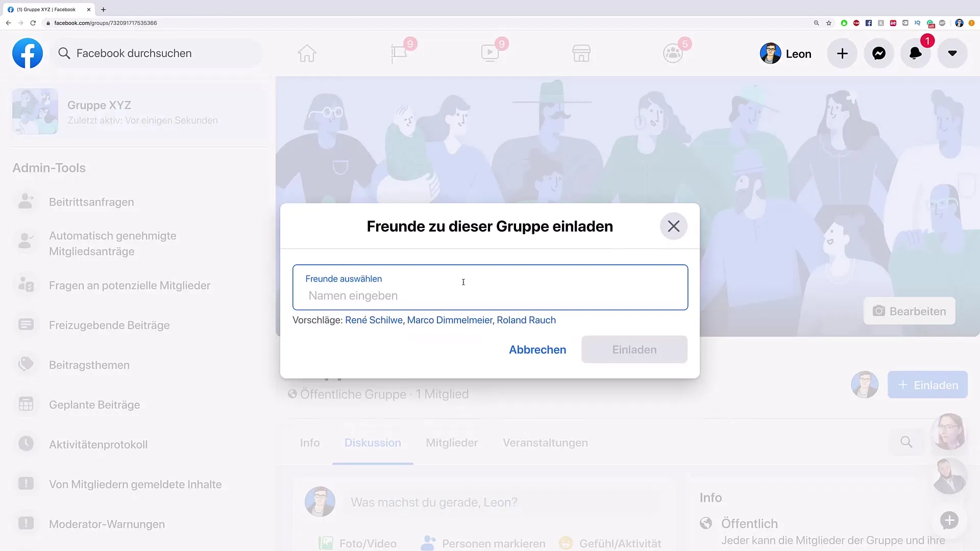Click the woman contact avatar on right edge
The image size is (980, 551).
click(x=949, y=432)
